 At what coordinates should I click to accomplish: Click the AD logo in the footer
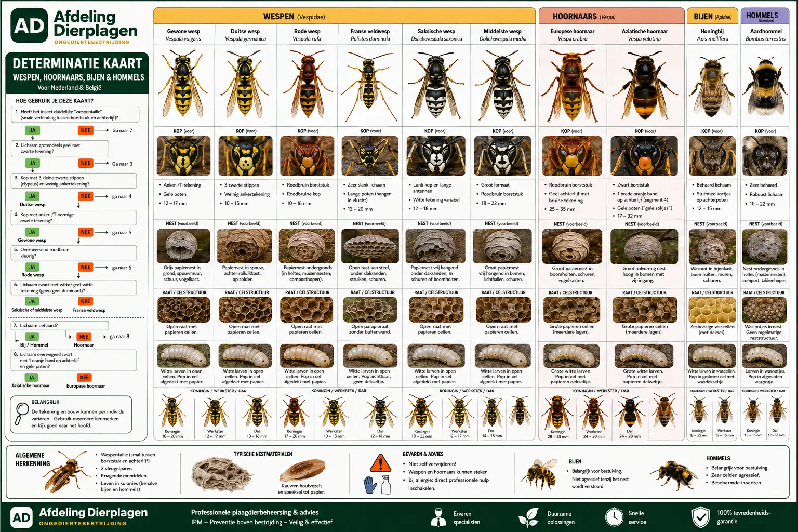click(21, 517)
